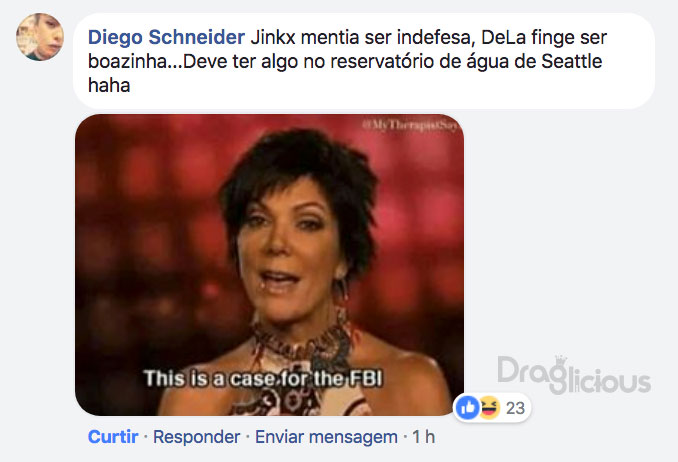Open the 1 h comment timestamp
This screenshot has width=678, height=462.
click(423, 436)
